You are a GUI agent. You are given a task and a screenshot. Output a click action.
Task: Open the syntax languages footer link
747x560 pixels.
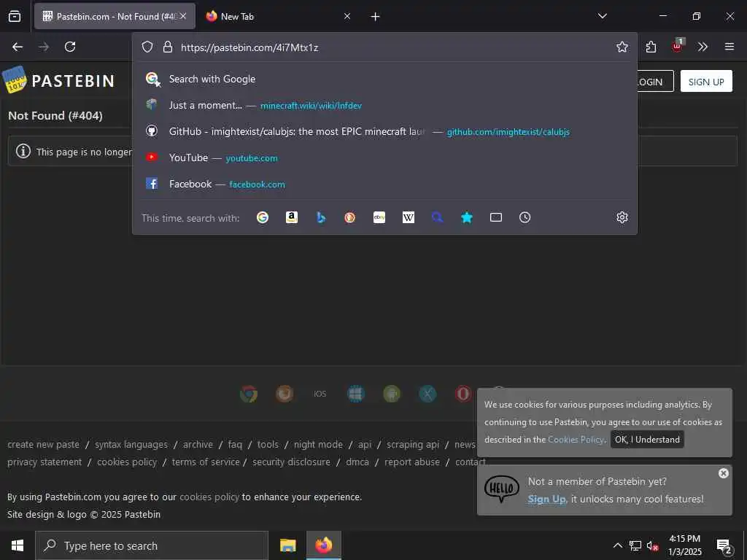click(x=131, y=444)
